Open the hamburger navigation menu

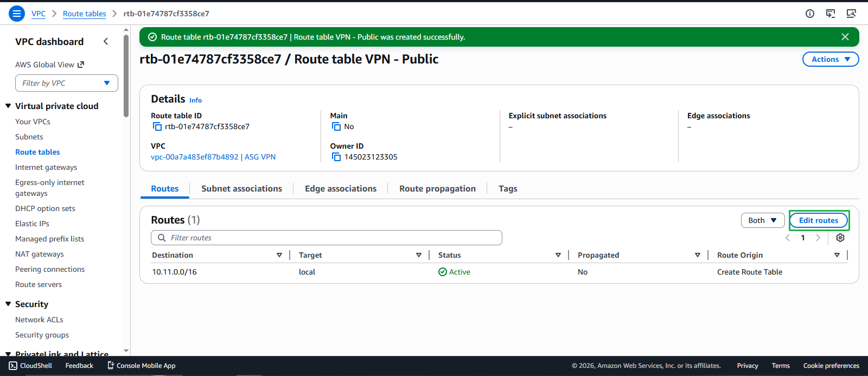click(x=17, y=14)
